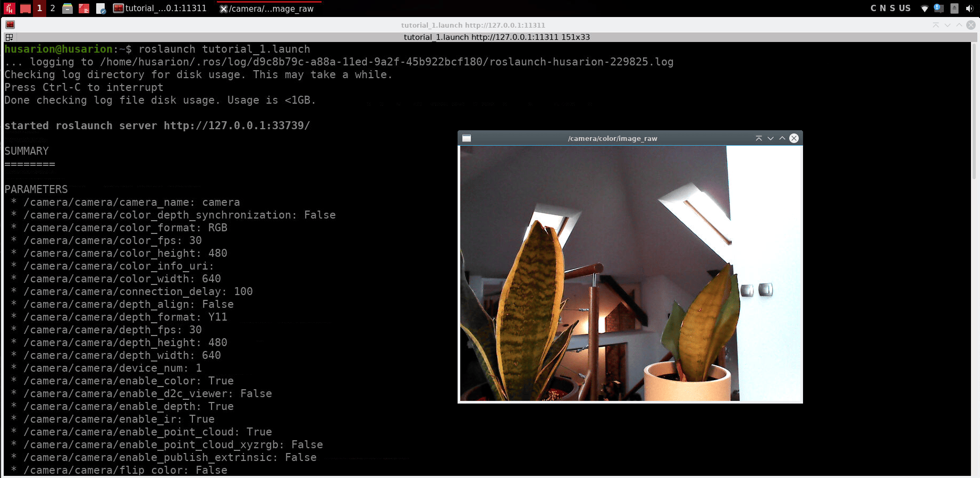Image resolution: width=980 pixels, height=478 pixels.
Task: Click the 'Press Ctrl-C to interrupt' line
Action: click(84, 87)
